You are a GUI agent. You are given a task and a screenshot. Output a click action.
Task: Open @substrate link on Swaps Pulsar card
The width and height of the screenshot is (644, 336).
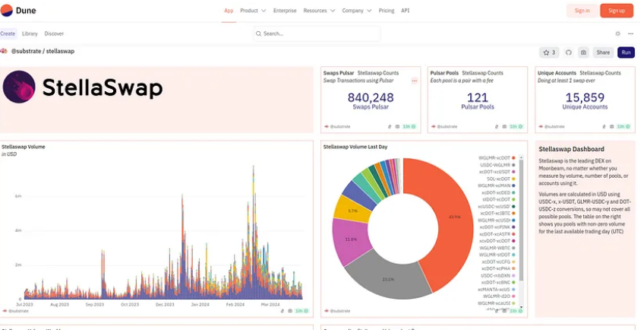(x=340, y=127)
